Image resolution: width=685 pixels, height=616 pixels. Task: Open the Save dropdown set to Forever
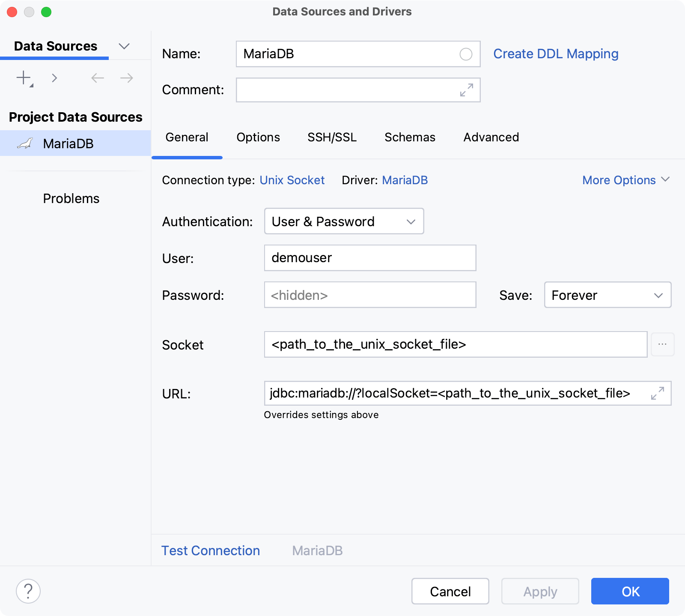608,295
